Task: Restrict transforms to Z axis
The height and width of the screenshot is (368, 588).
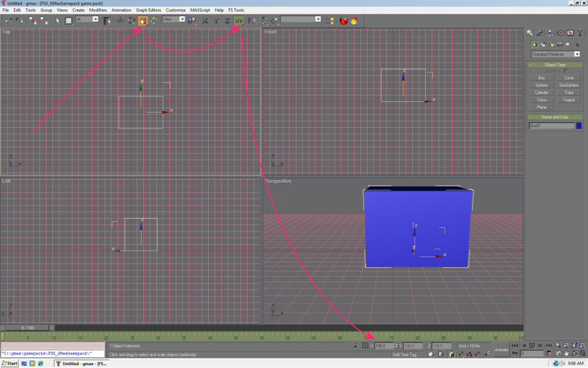Action: (x=227, y=21)
